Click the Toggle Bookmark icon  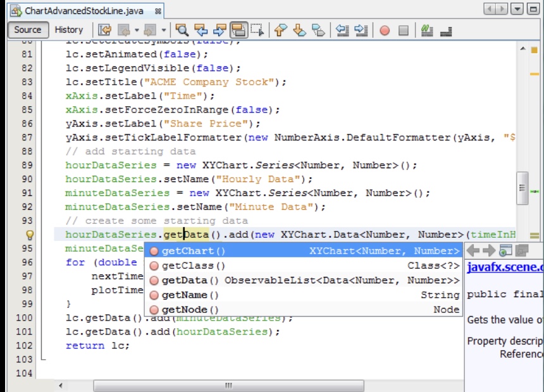pos(319,29)
